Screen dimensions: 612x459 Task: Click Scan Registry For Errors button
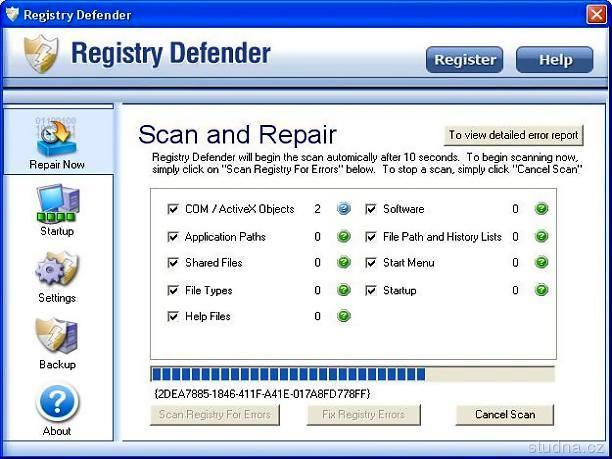point(215,415)
